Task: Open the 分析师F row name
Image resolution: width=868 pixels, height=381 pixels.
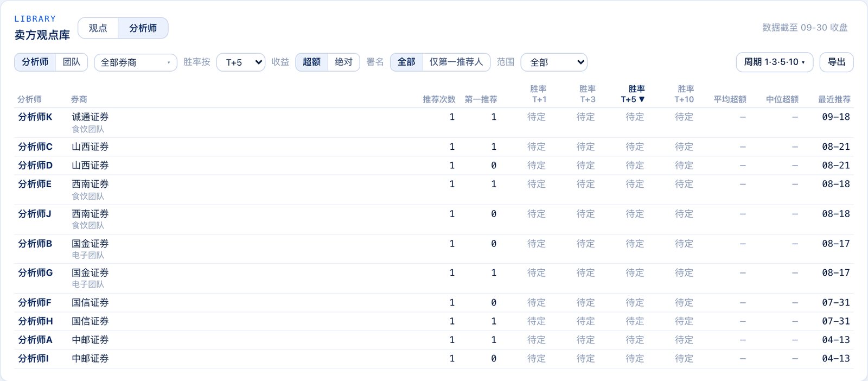Action: coord(35,302)
